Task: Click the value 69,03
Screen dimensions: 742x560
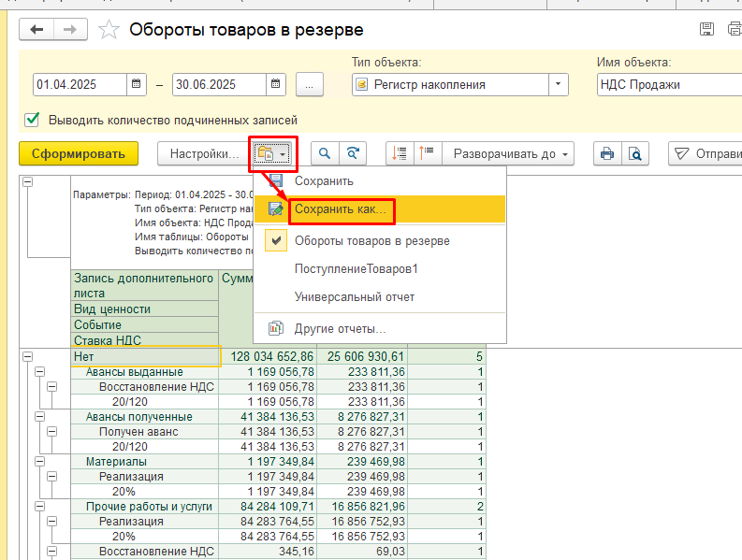Action: 390,552
